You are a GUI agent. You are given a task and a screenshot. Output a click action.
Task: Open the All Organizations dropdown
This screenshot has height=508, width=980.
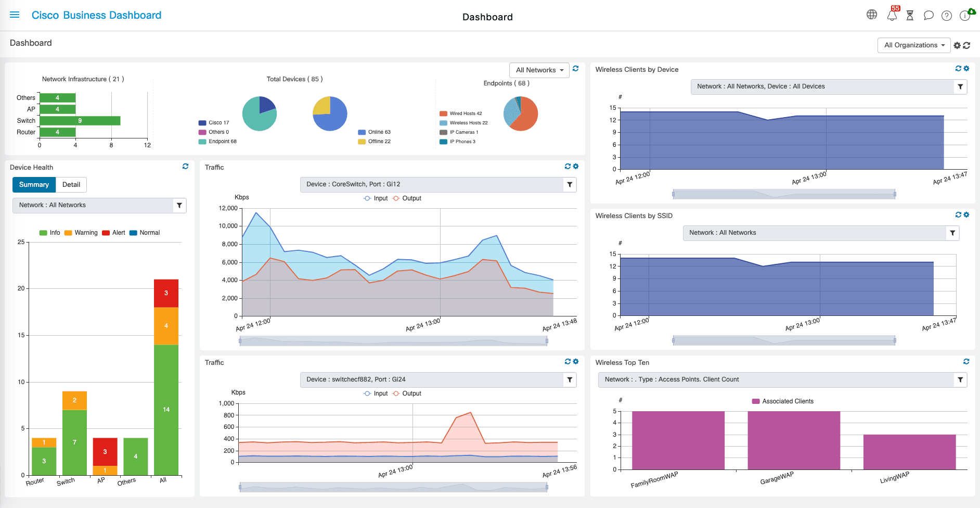tap(914, 45)
